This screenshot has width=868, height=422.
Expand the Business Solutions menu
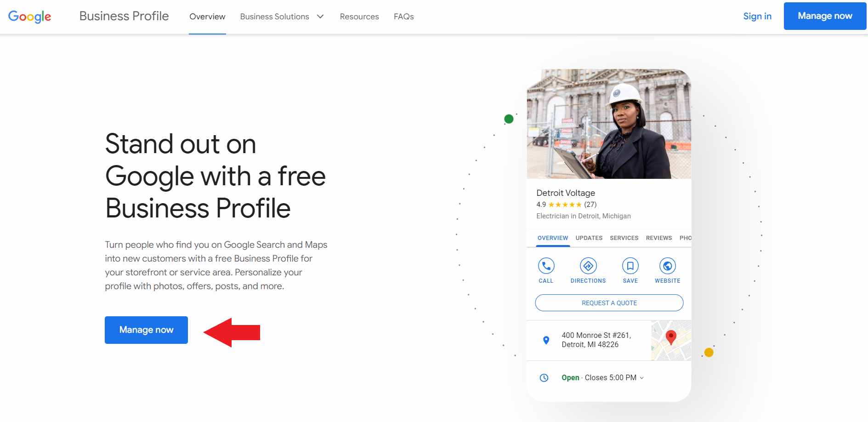[281, 16]
